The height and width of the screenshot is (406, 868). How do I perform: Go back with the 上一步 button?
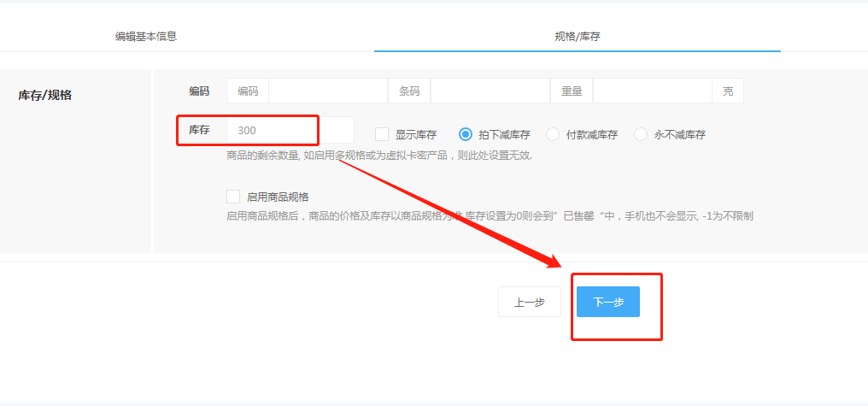pos(529,302)
